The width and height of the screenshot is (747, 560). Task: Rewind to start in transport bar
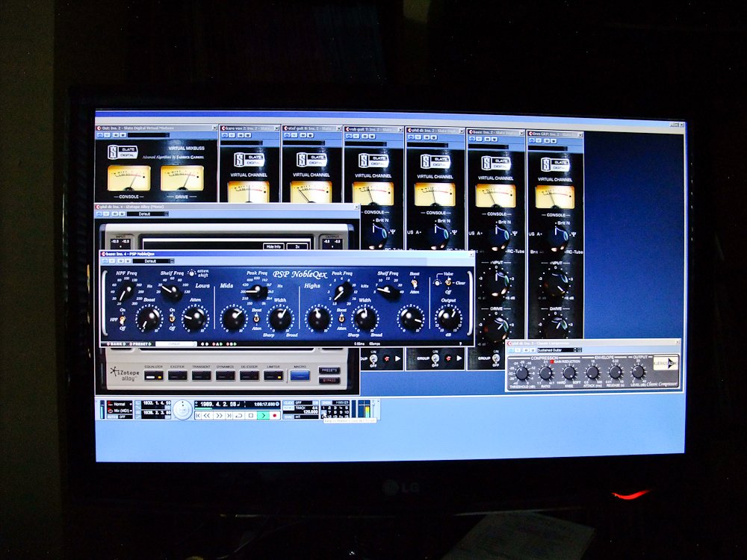pos(198,416)
